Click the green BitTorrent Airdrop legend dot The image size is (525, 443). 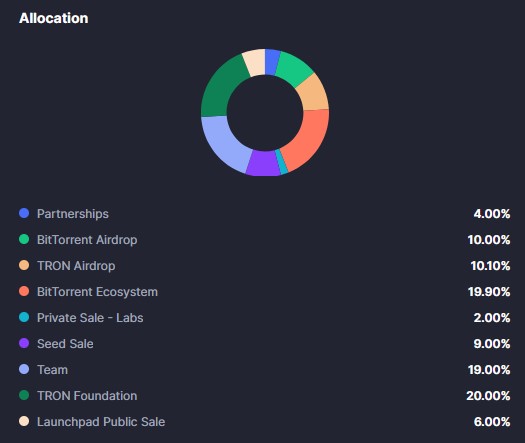(x=24, y=239)
